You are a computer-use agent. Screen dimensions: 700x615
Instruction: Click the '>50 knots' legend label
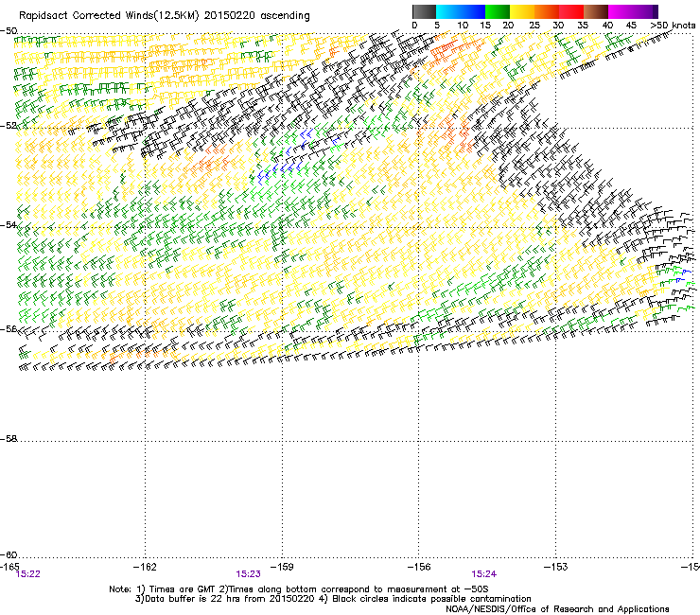[x=673, y=26]
